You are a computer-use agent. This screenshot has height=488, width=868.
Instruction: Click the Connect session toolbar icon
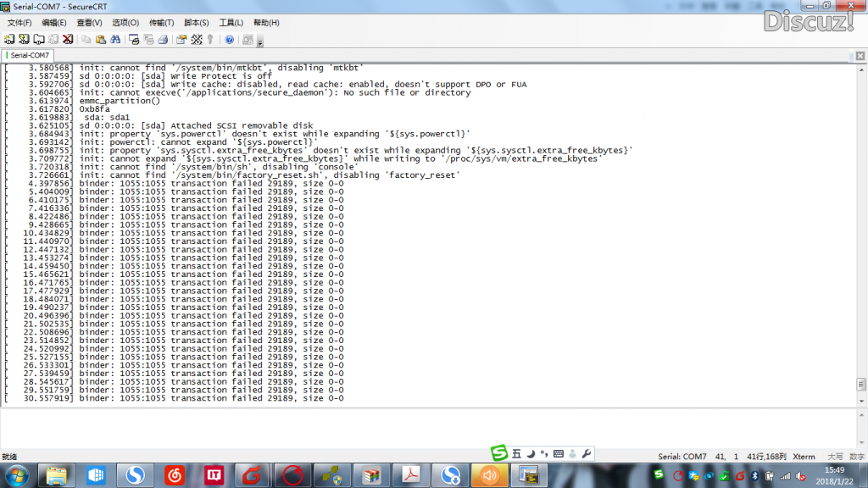[x=10, y=39]
